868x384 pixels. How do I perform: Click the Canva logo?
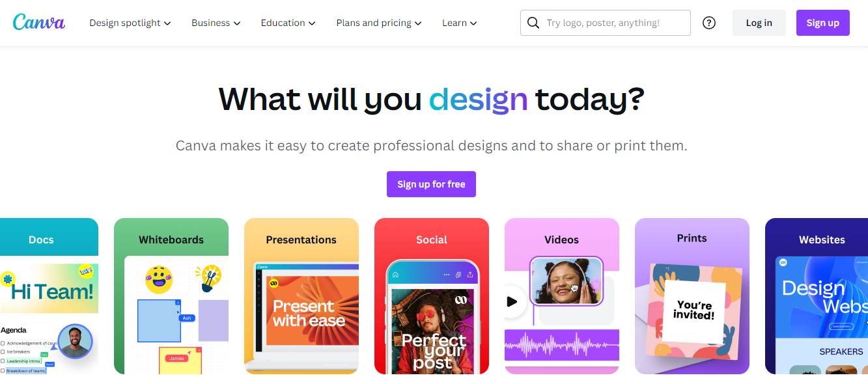pos(39,22)
